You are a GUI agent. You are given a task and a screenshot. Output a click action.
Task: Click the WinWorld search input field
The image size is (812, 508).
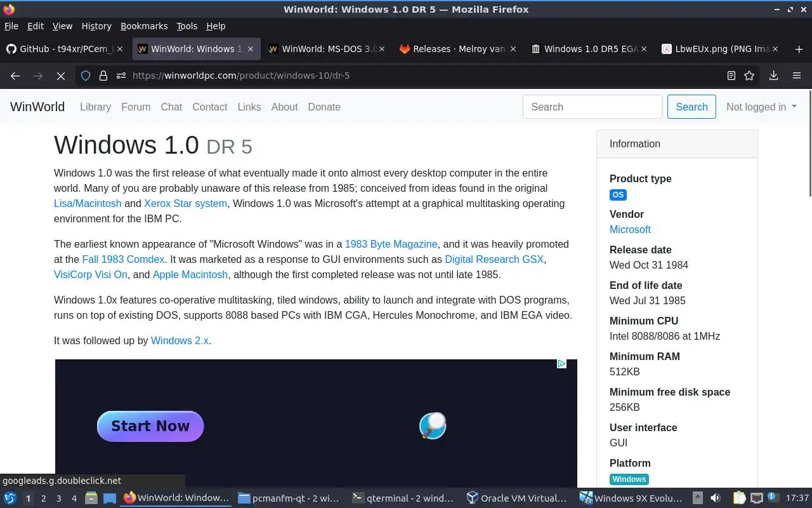tap(593, 107)
